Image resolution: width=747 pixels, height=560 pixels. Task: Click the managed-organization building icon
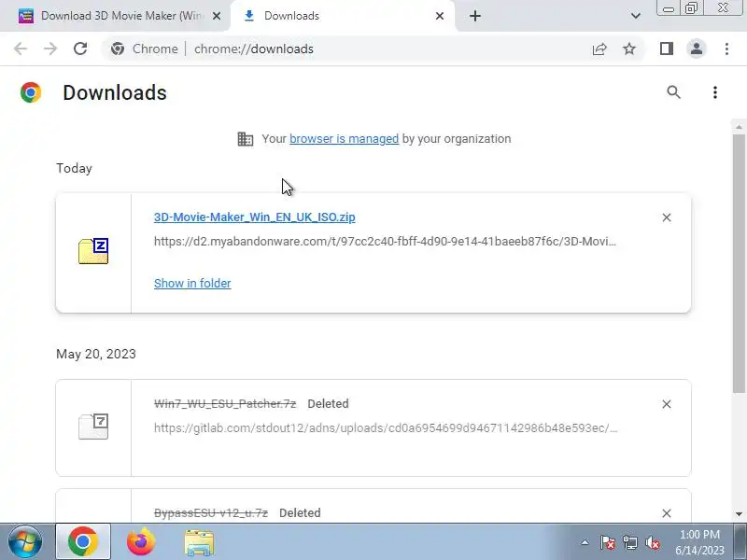point(246,139)
